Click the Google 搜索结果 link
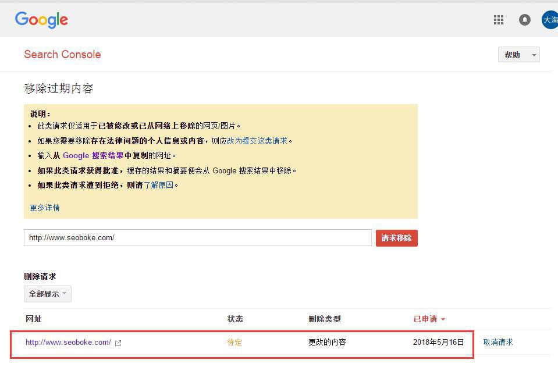 click(x=93, y=155)
